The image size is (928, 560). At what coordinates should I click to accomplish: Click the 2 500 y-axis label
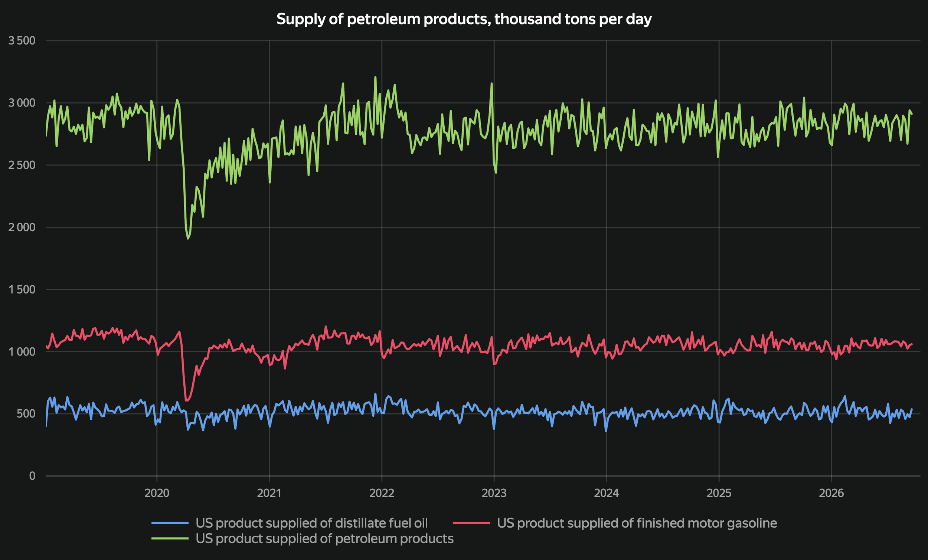pos(22,165)
